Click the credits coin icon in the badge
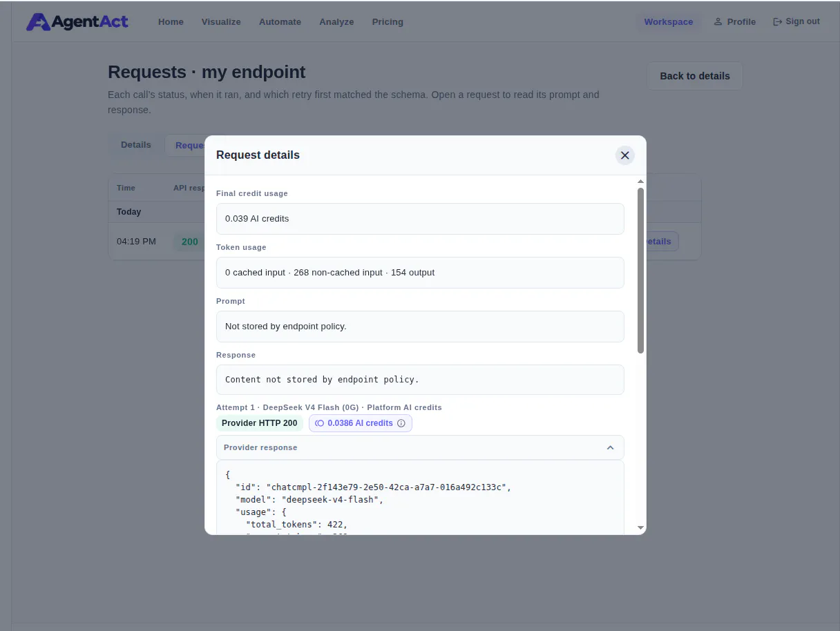 (x=319, y=423)
